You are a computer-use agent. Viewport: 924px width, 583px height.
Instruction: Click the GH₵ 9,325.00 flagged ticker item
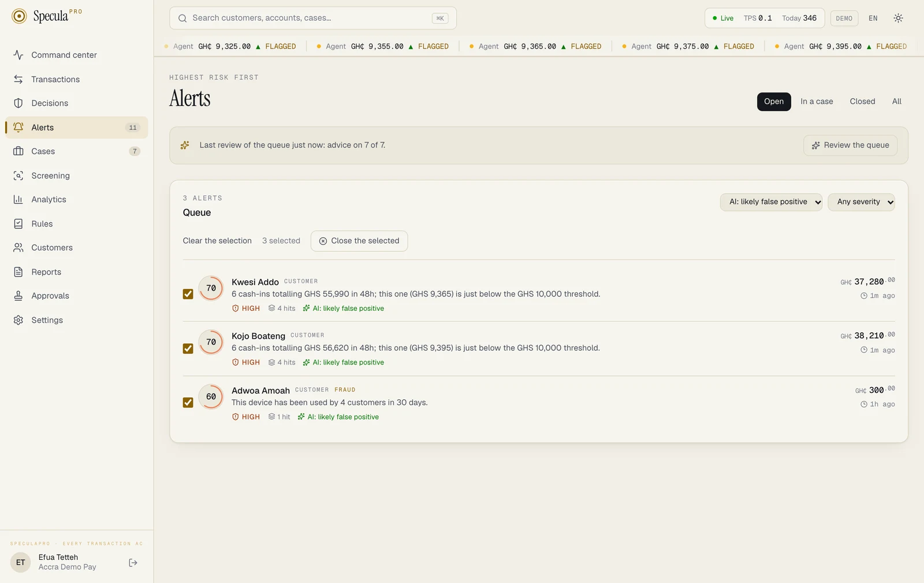(230, 47)
